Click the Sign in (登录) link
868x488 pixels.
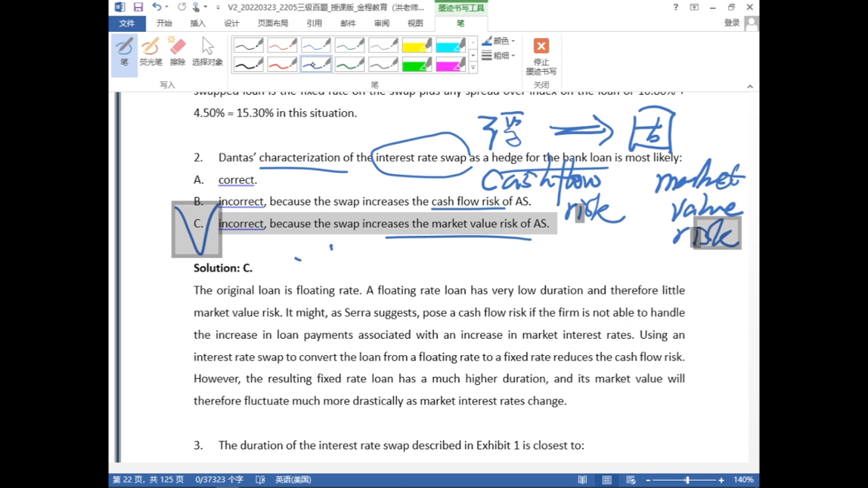pos(731,24)
